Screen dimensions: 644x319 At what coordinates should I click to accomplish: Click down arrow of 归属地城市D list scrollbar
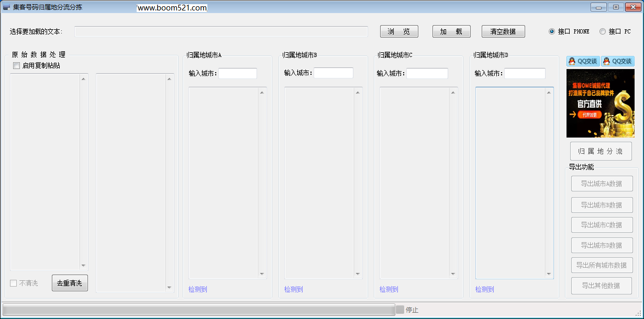(x=549, y=274)
